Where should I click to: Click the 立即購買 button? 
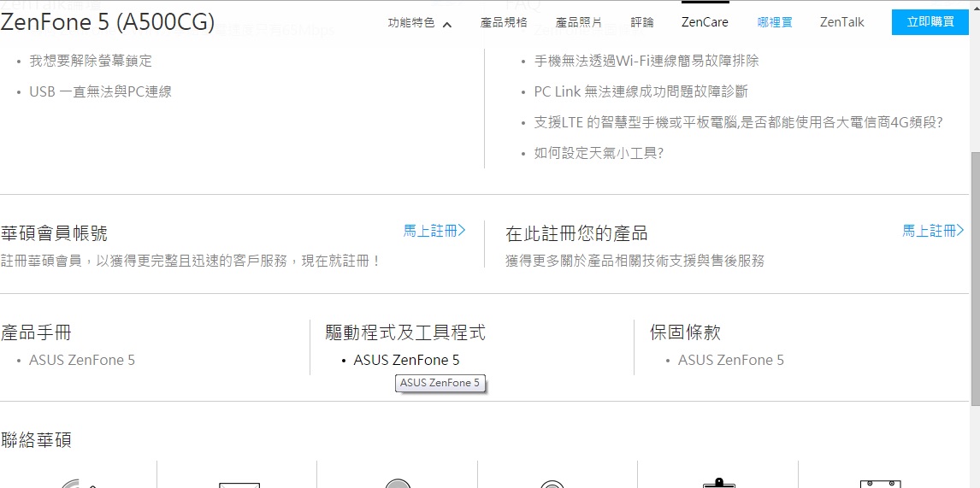coord(930,22)
